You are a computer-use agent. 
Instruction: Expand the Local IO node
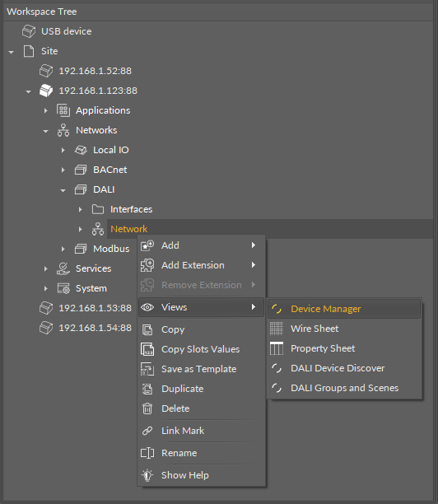(x=63, y=150)
